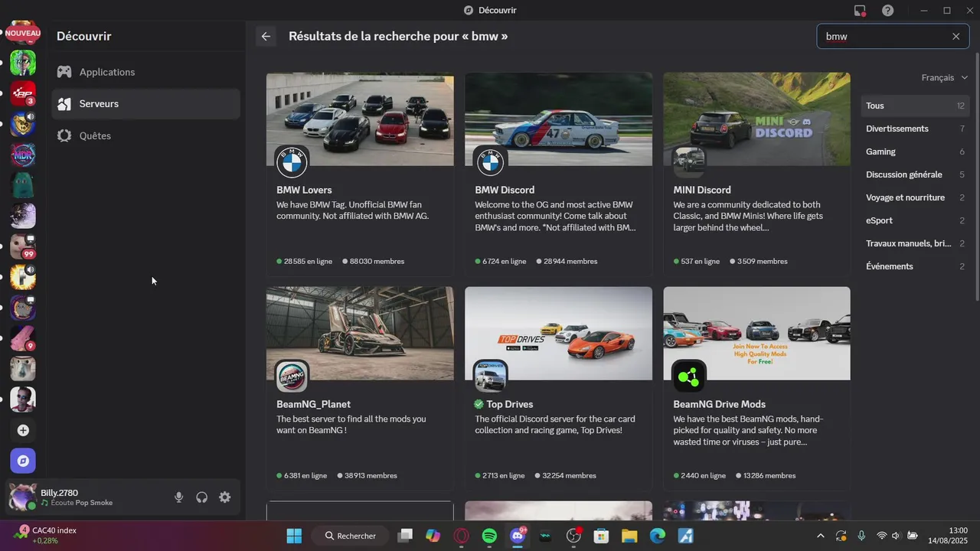980x551 pixels.
Task: Go back with the arrow button
Action: point(266,36)
